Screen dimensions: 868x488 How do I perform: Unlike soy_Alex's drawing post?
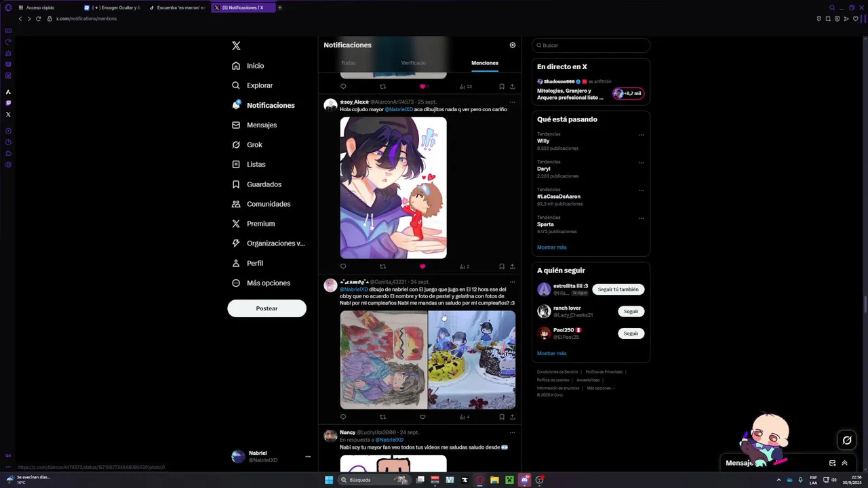tap(422, 266)
